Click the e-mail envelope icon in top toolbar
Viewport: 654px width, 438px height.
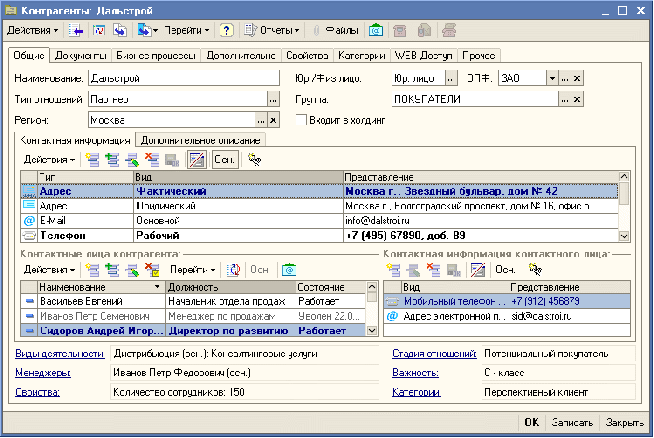[x=375, y=30]
